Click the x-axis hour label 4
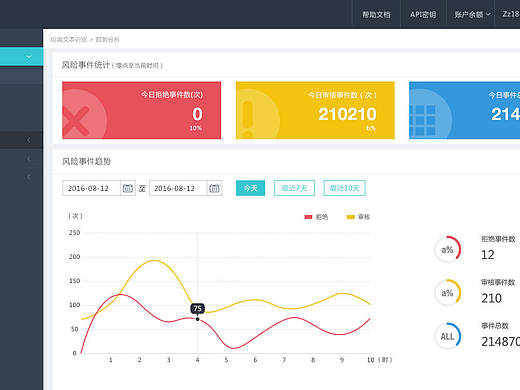The image size is (520, 390). [x=198, y=360]
